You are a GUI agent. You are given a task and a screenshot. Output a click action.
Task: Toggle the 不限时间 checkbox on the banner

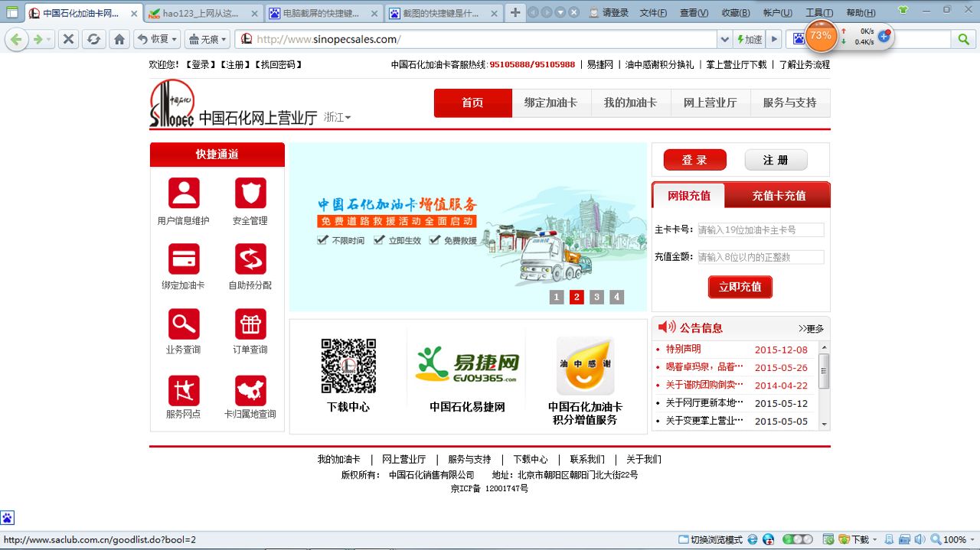323,240
